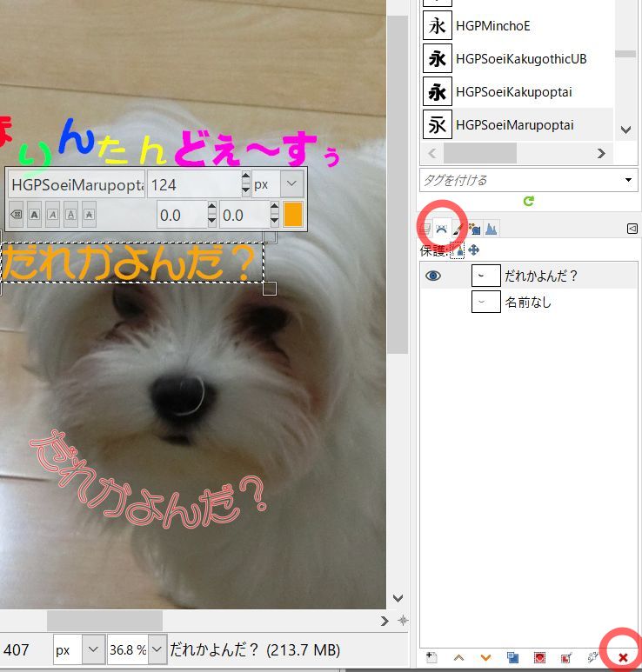Clear text style in the text toolbar
This screenshot has width=642, height=672.
pyautogui.click(x=16, y=214)
